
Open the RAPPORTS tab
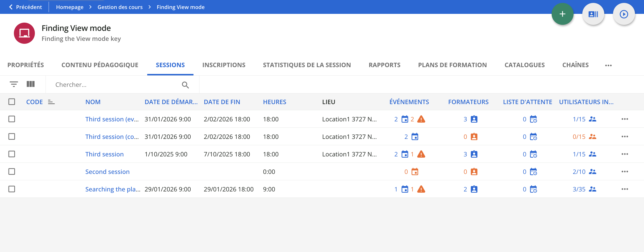pyautogui.click(x=384, y=65)
